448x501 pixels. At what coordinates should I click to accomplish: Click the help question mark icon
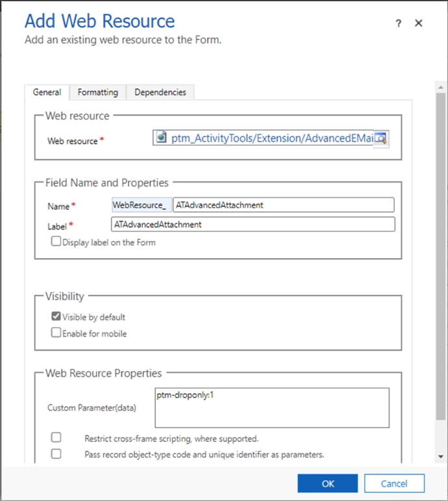tap(398, 23)
